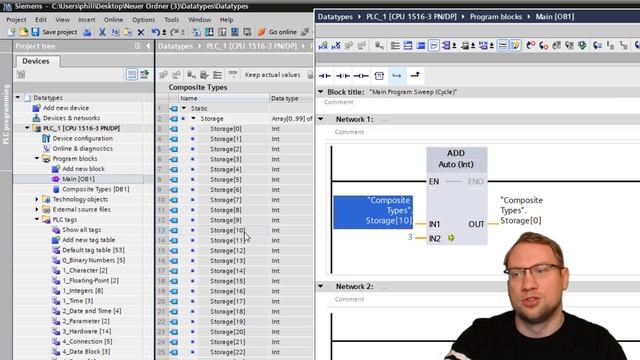The width and height of the screenshot is (640, 360).
Task: Click the Storage[5] row name
Action: (x=226, y=179)
